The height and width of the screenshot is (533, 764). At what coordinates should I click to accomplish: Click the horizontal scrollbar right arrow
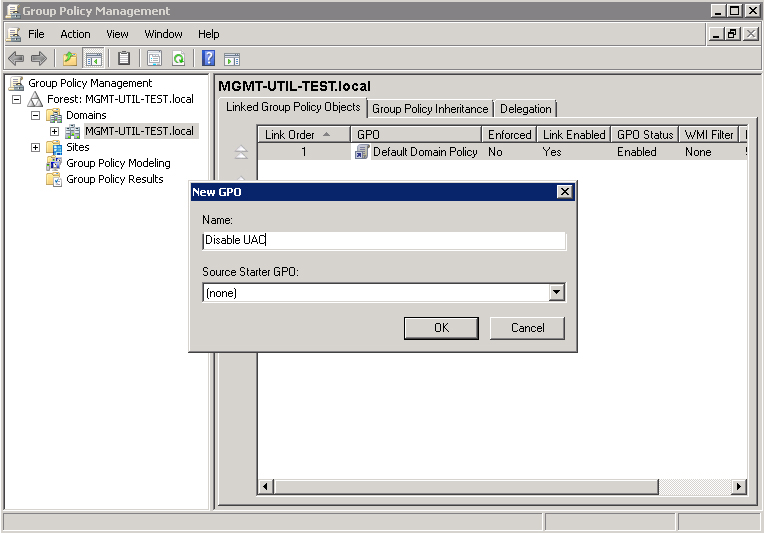(x=739, y=486)
